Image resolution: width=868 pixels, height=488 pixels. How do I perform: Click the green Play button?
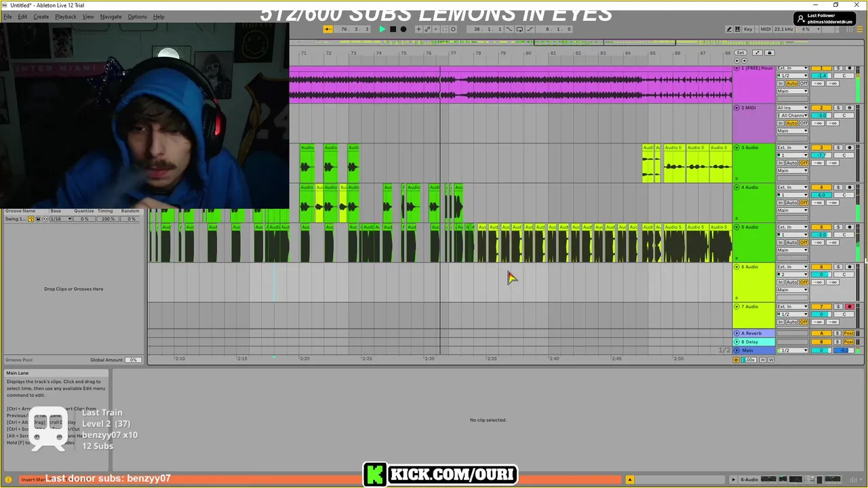pos(382,29)
